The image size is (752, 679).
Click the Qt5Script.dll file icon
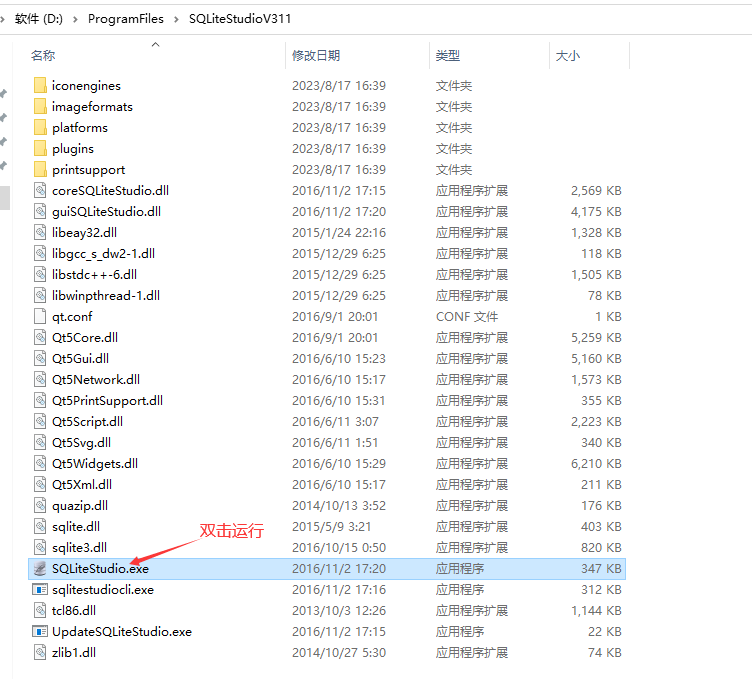coord(40,421)
